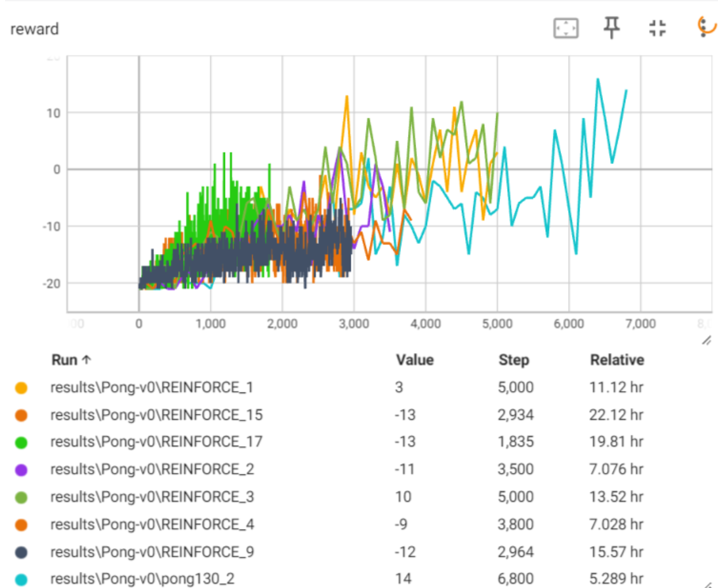Screen dimensions: 718x588
Task: Click step 3,500 in REINFORCE_2 row
Action: tap(515, 469)
